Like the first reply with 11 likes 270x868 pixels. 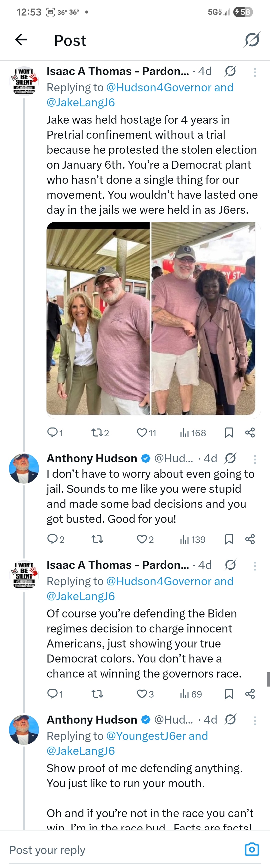[142, 432]
